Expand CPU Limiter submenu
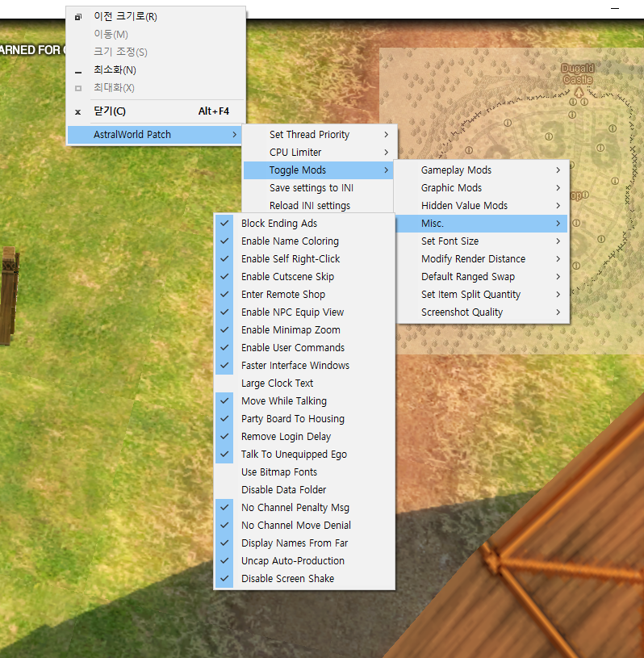The width and height of the screenshot is (644, 658). [x=320, y=153]
